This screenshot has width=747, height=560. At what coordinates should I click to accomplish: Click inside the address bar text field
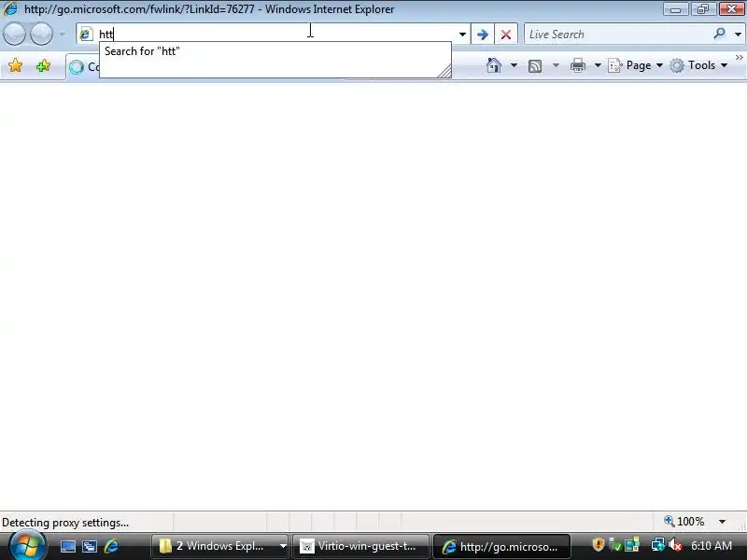point(275,35)
